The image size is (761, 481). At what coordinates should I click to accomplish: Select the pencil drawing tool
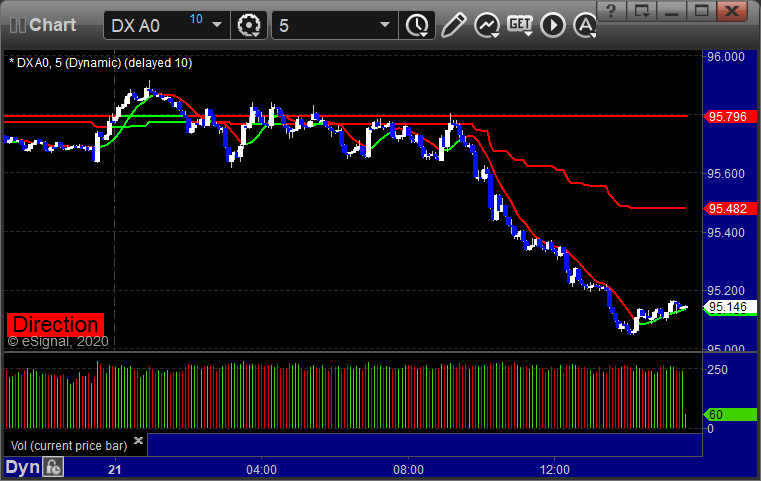point(453,25)
